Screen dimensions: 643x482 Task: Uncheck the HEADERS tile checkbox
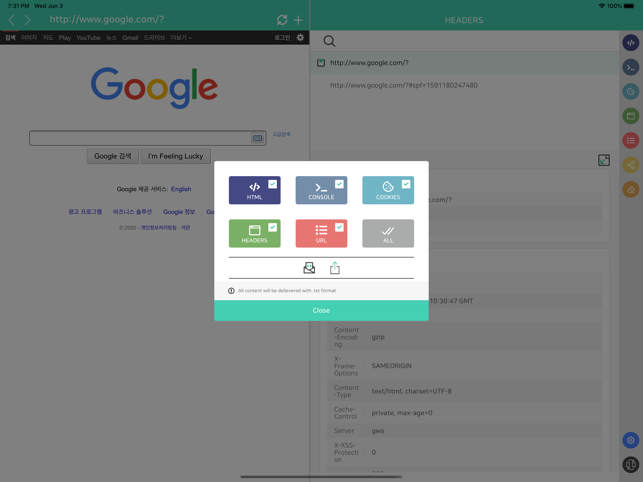[x=272, y=227]
